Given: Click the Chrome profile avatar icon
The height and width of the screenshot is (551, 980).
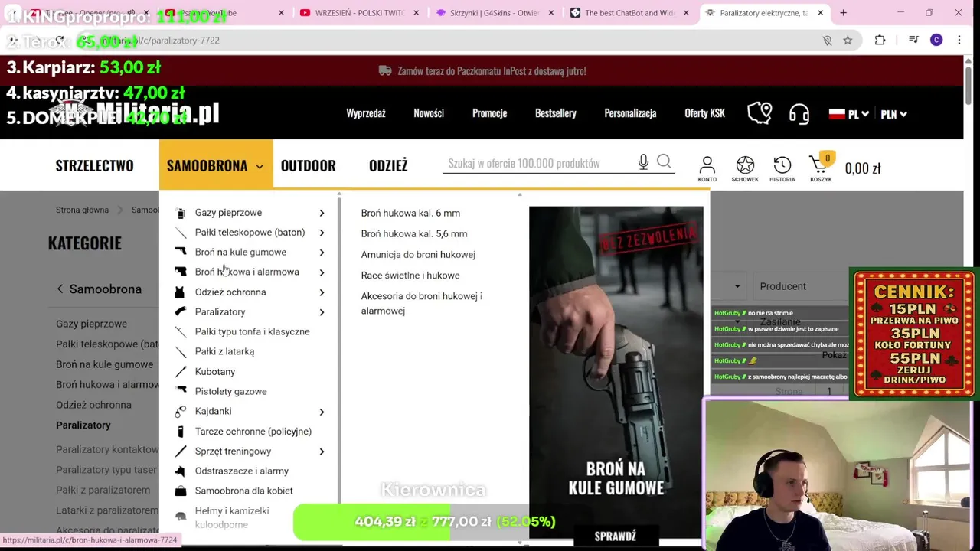Looking at the screenshot, I should (x=936, y=40).
